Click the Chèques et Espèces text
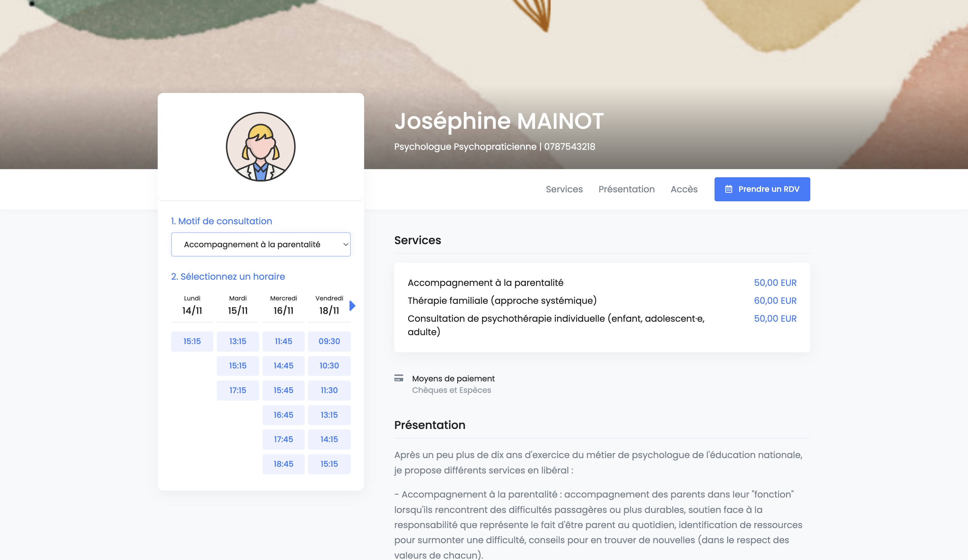Viewport: 968px width, 560px height. 451,390
